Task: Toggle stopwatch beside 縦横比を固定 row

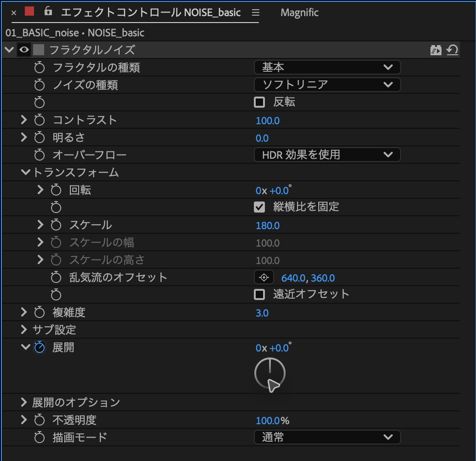Action: click(56, 207)
